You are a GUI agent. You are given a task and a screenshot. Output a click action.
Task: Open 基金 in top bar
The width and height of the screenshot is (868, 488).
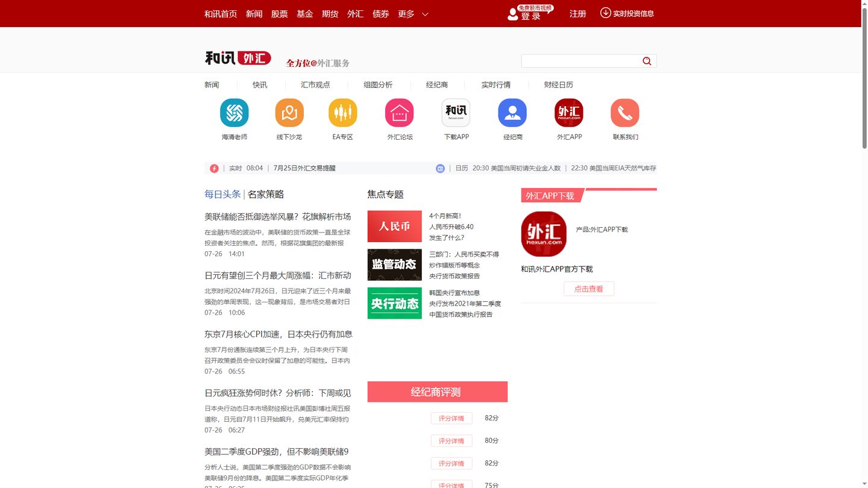click(305, 14)
